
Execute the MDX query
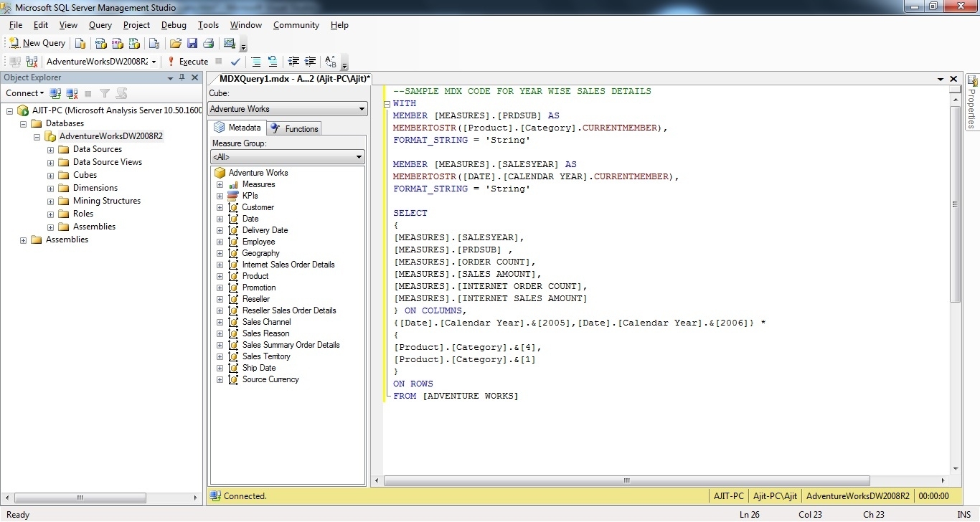coord(187,62)
